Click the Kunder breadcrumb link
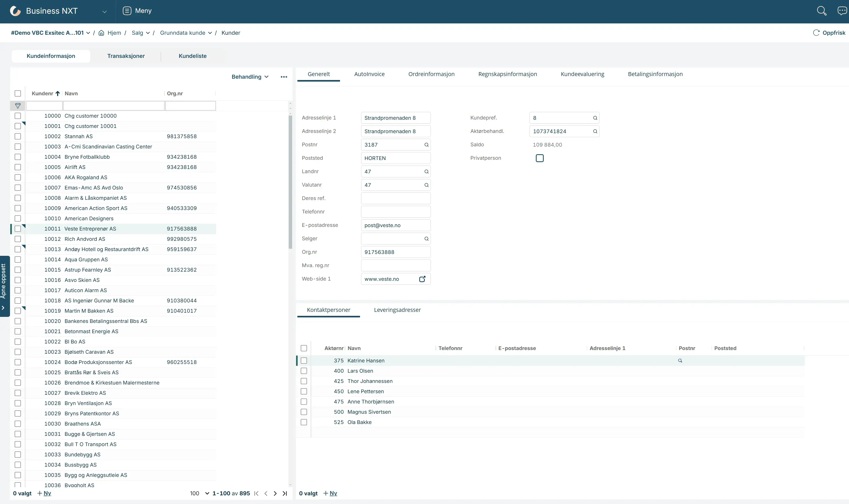 231,33
